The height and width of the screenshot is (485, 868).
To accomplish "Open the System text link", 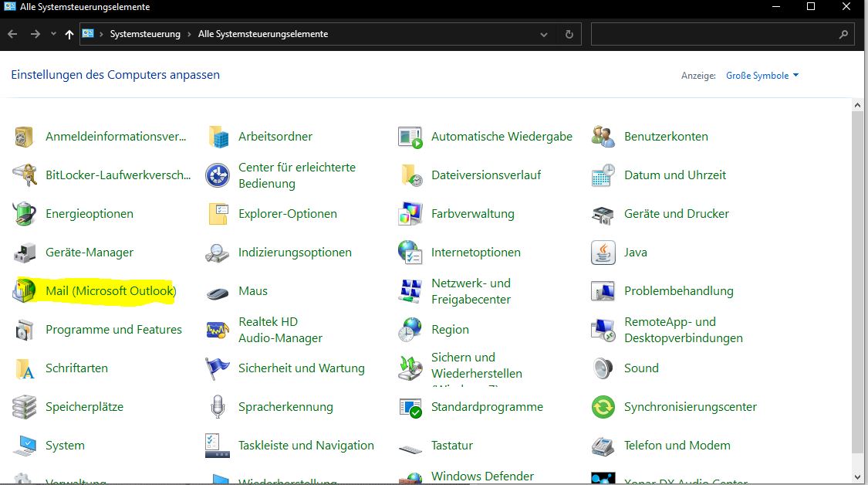I will pyautogui.click(x=65, y=446).
